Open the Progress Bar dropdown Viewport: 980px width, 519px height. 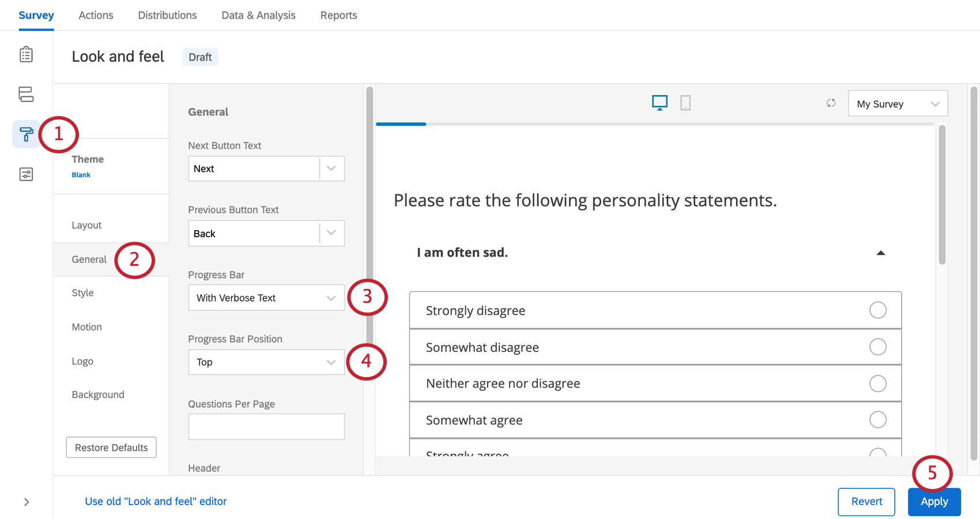pos(266,298)
